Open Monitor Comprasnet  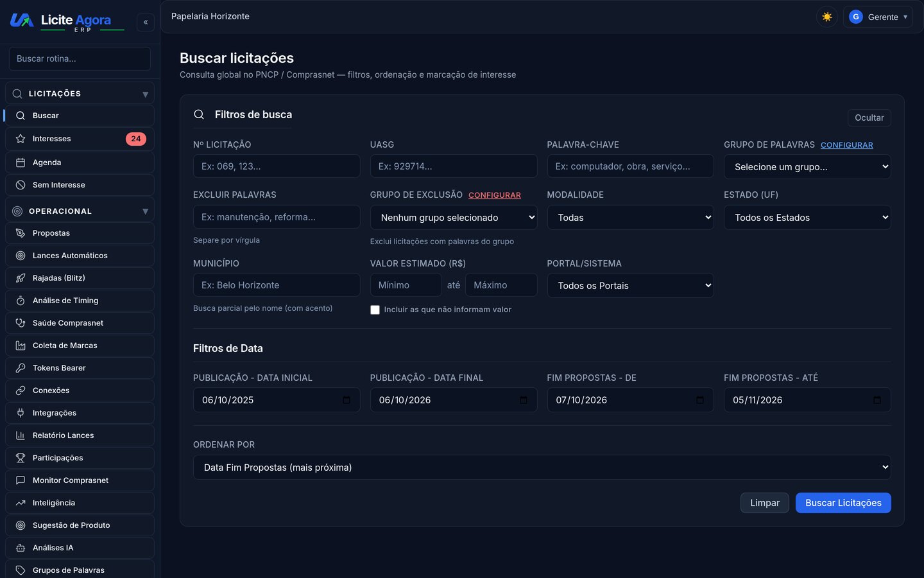[x=80, y=480]
